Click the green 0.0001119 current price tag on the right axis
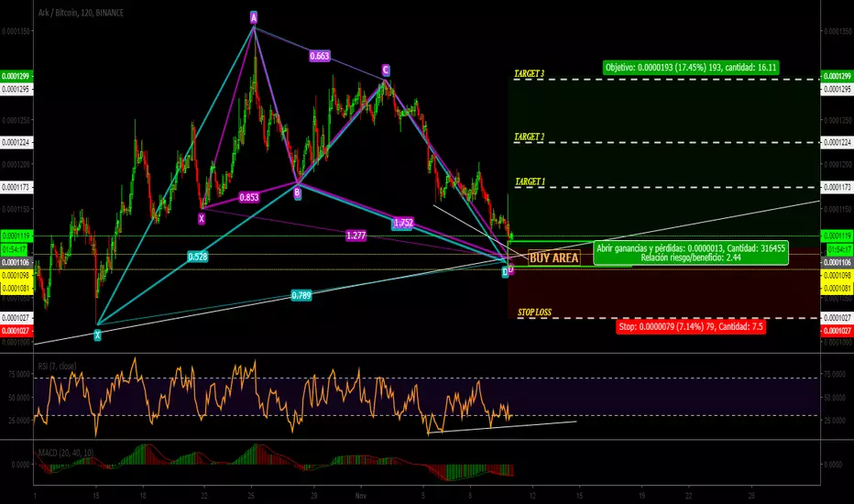This screenshot has width=854, height=504. click(x=838, y=236)
